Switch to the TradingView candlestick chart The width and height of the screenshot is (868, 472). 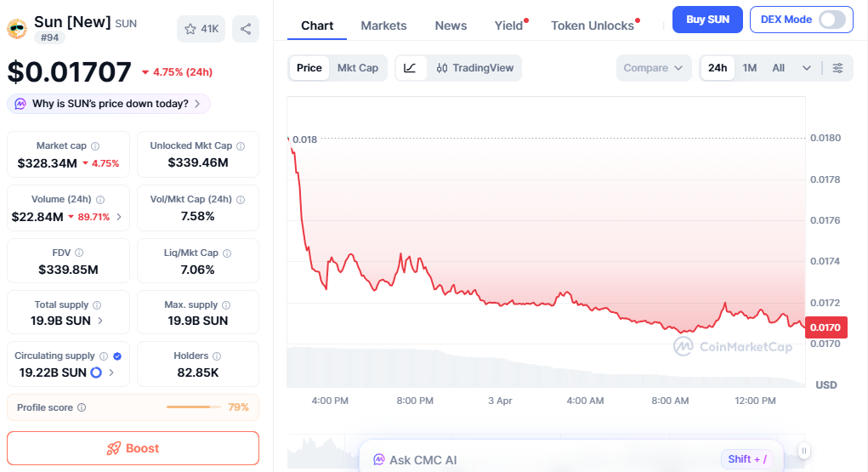474,68
